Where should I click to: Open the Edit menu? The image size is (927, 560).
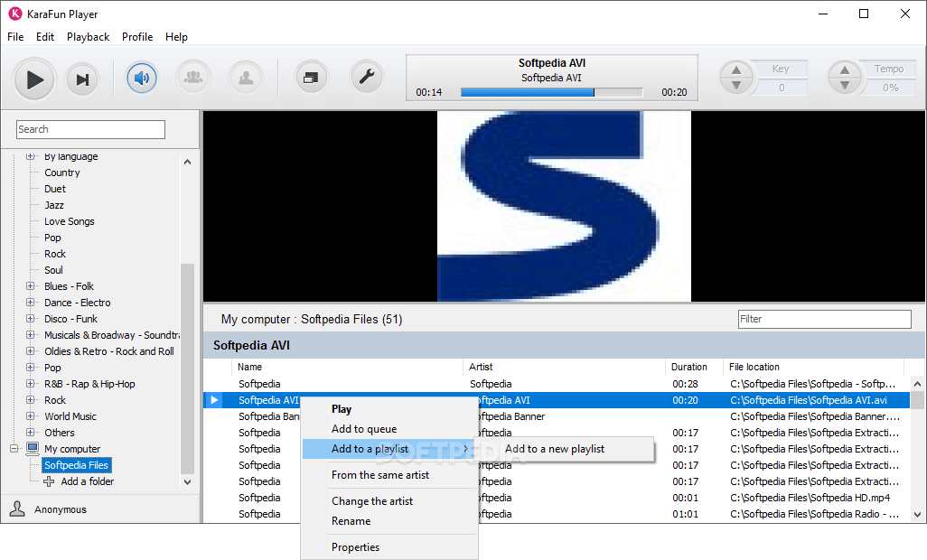45,37
